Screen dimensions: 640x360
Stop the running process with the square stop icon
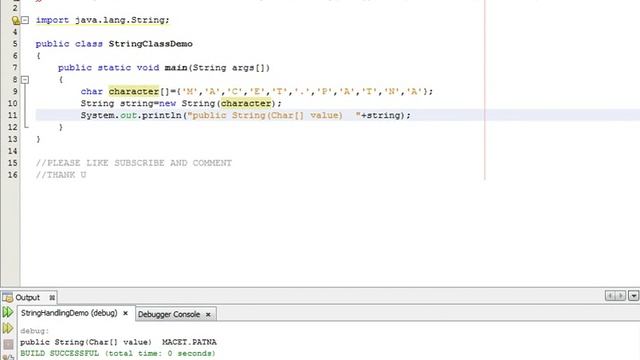coord(8,344)
